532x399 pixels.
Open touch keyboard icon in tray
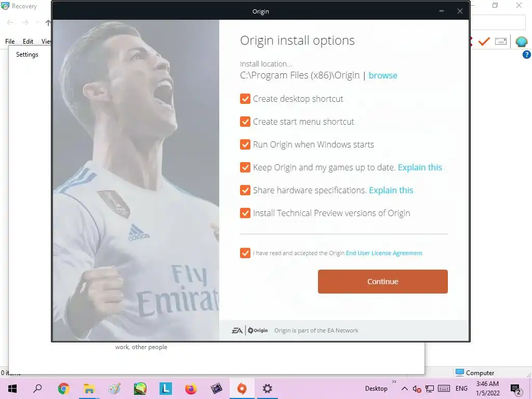[x=444, y=389]
